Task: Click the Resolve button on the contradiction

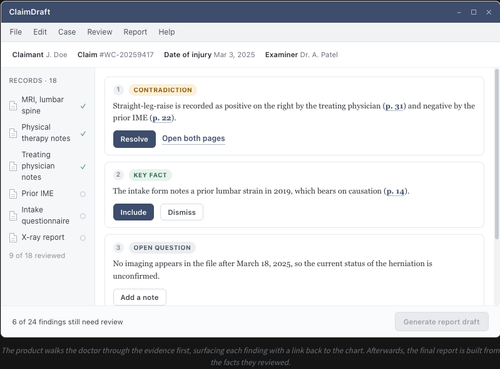Action: tap(134, 139)
